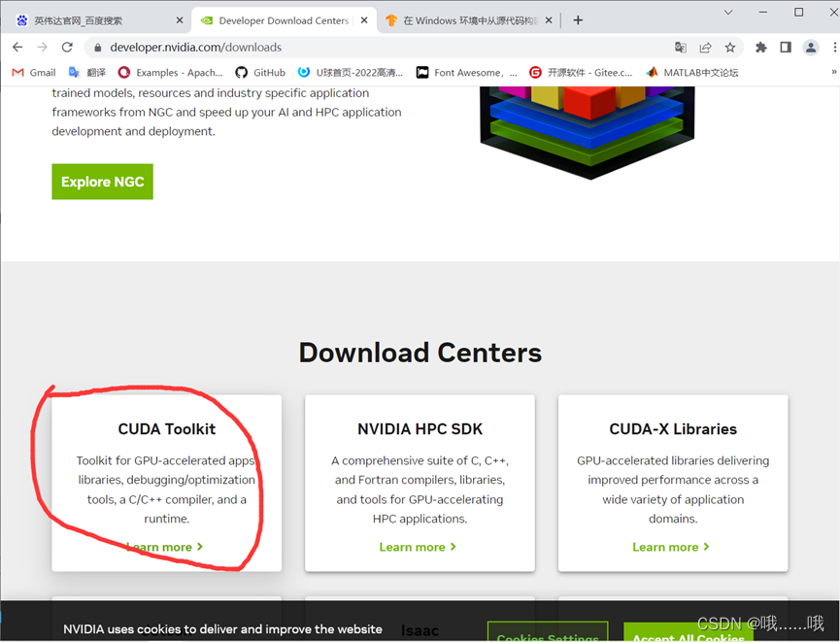Click Accept All Cookies button
The width and height of the screenshot is (840, 642).
click(x=689, y=633)
